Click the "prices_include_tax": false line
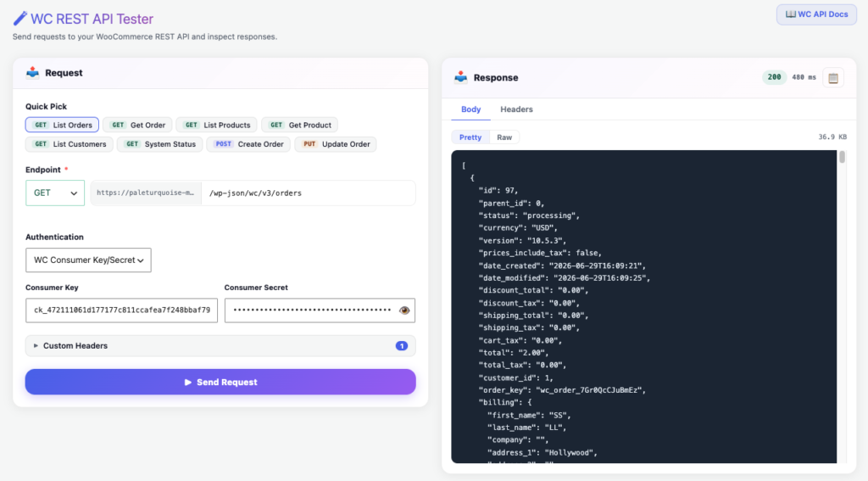Image resolution: width=868 pixels, height=481 pixels. 540,254
